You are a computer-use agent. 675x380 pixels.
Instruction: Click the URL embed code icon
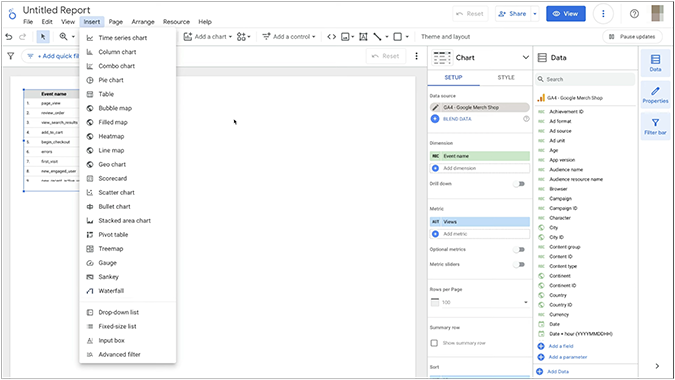tap(331, 37)
